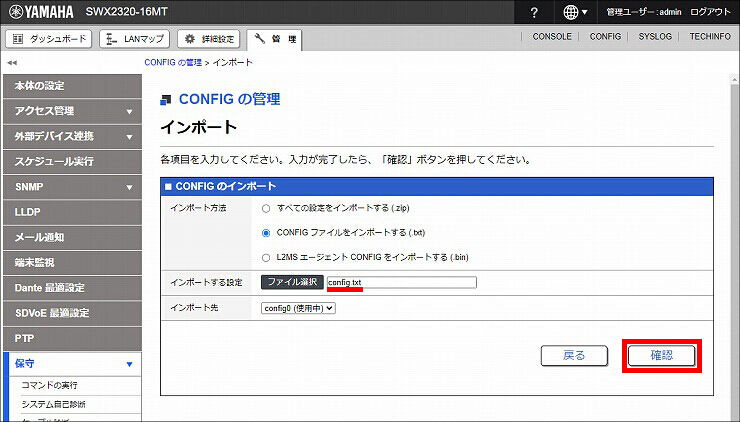
Task: Select L2MS agent CONFIG (.bin) radio
Action: [266, 258]
